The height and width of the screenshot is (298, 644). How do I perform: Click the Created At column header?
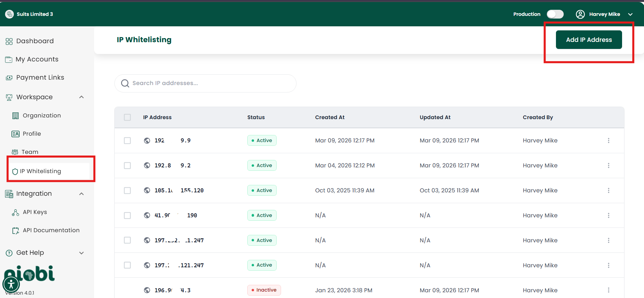click(x=330, y=117)
